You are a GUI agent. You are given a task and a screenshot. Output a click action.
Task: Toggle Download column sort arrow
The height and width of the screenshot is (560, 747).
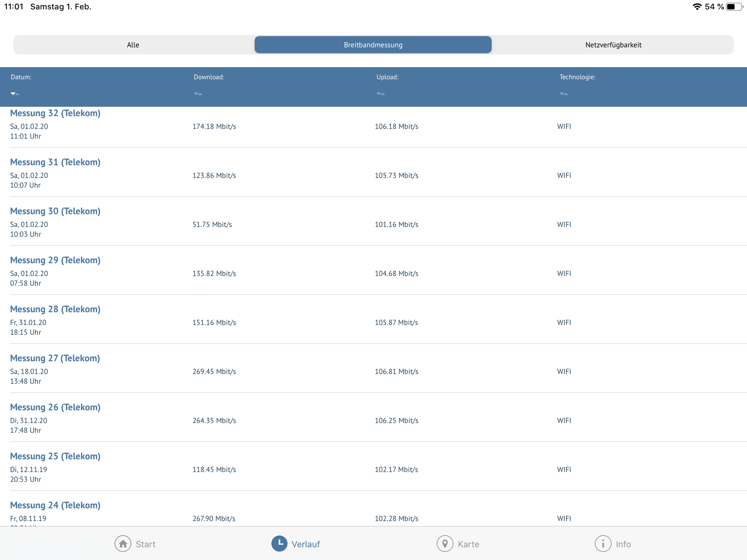coord(198,94)
